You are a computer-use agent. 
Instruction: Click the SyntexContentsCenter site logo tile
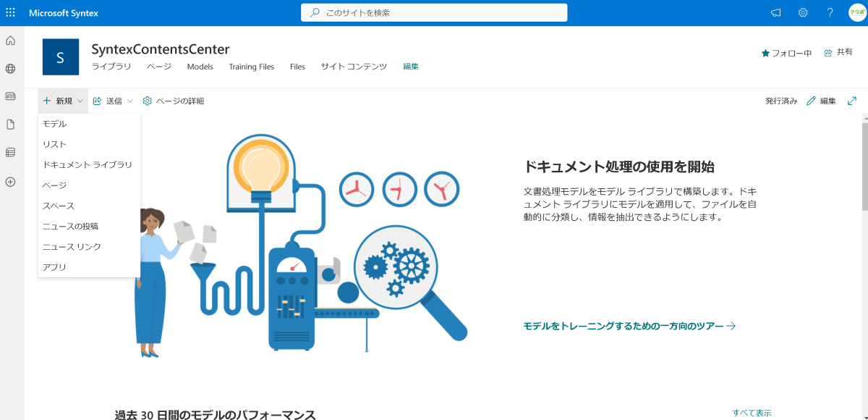pos(61,57)
